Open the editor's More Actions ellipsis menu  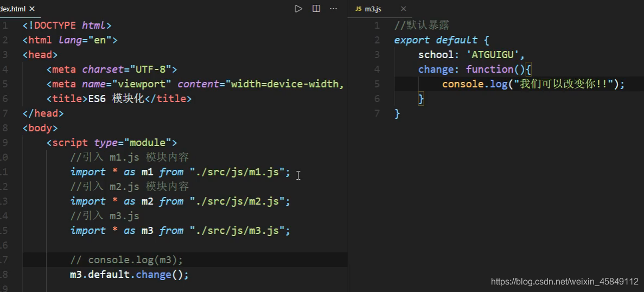(334, 9)
